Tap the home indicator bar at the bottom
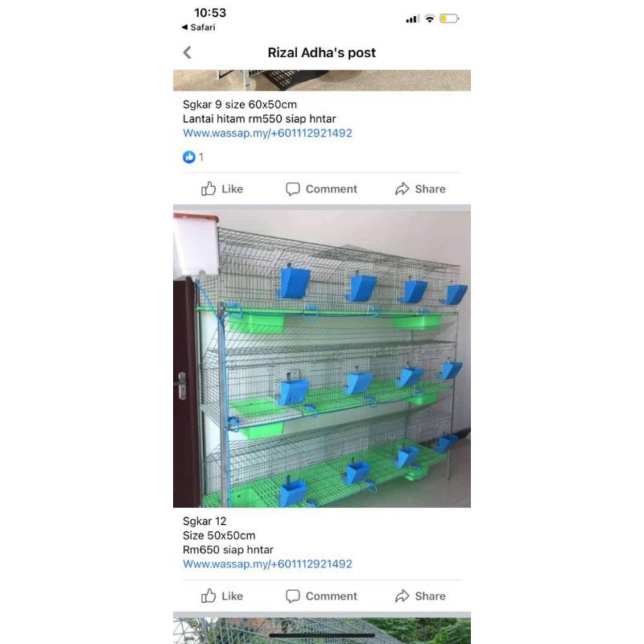Screen dimensions: 644x644 (x=322, y=635)
